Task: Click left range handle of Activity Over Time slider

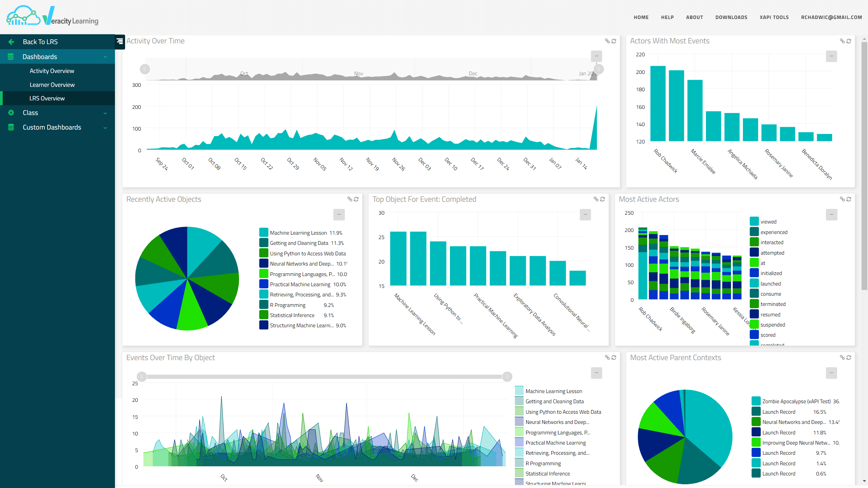Action: (145, 69)
